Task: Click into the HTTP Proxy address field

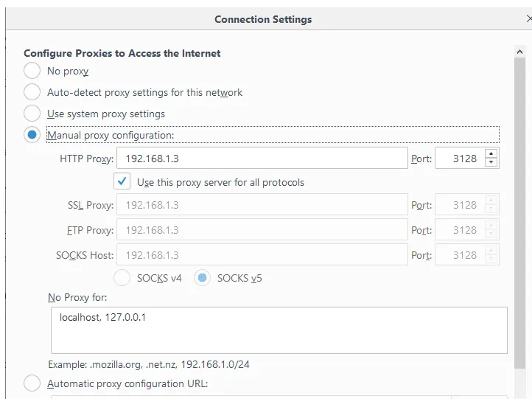Action: [x=262, y=159]
